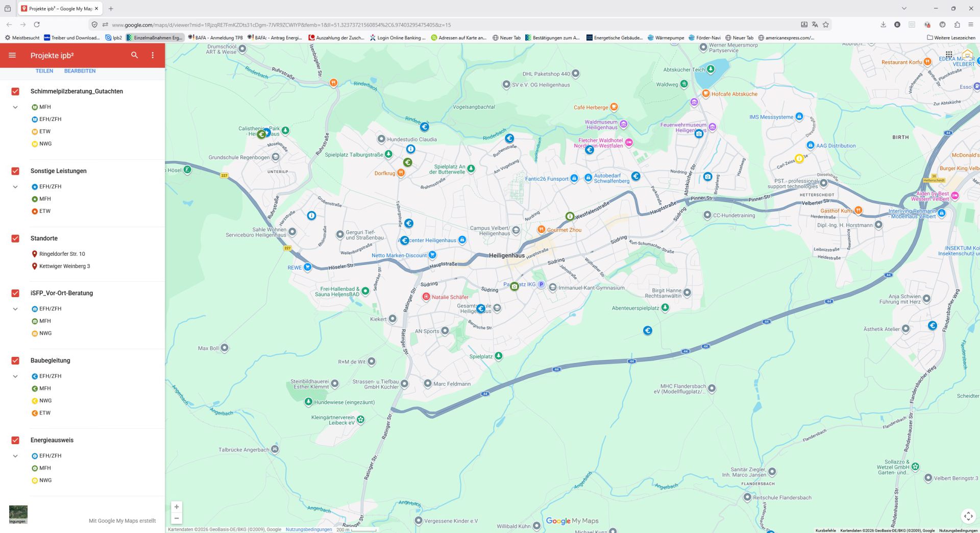Open the three-dot options menu in header

pyautogui.click(x=153, y=55)
